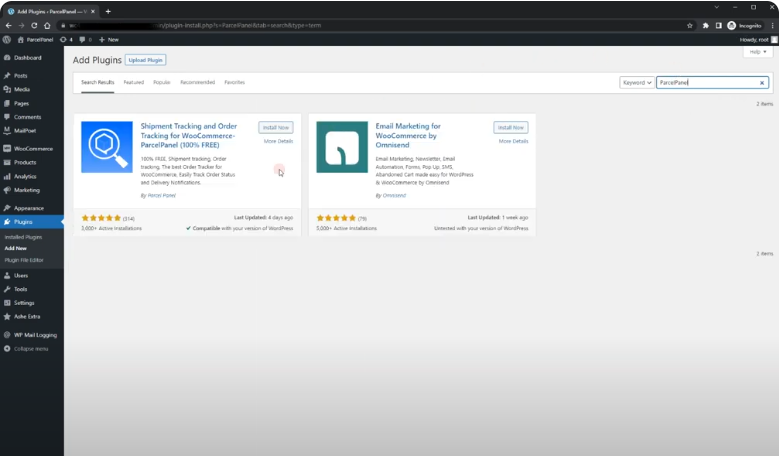Open Omnisend plugin title link

pyautogui.click(x=408, y=136)
